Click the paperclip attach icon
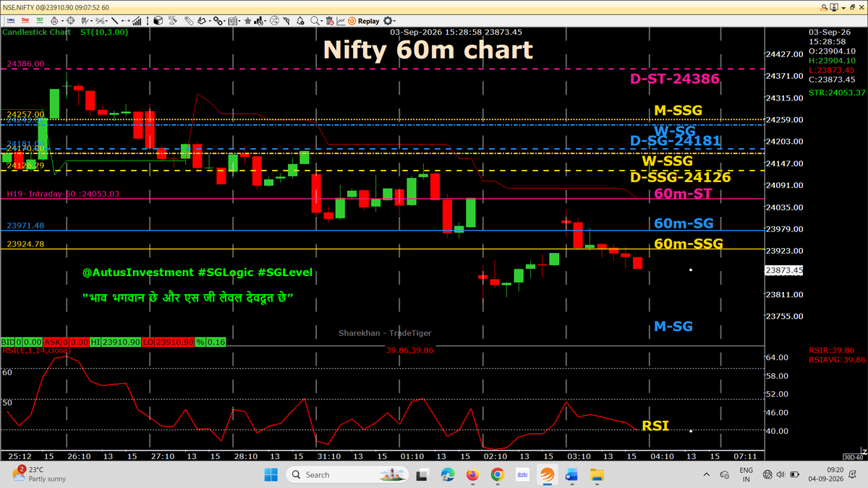 click(188, 21)
